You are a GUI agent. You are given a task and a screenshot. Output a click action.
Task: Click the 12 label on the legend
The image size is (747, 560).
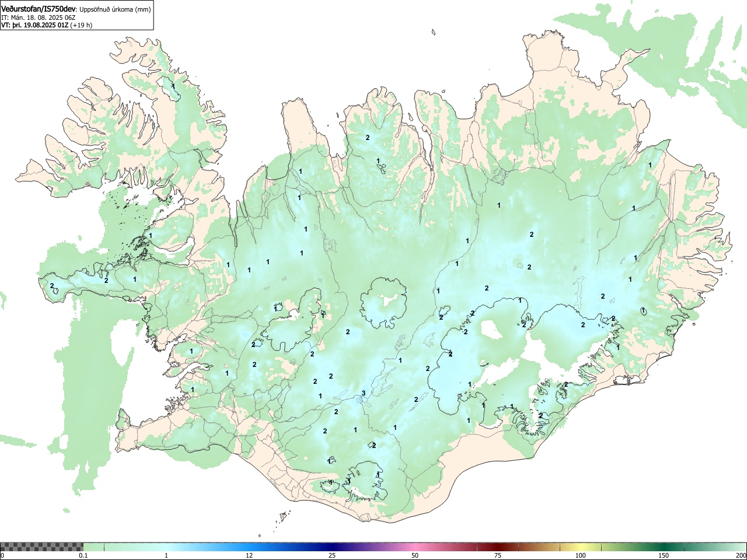click(249, 555)
